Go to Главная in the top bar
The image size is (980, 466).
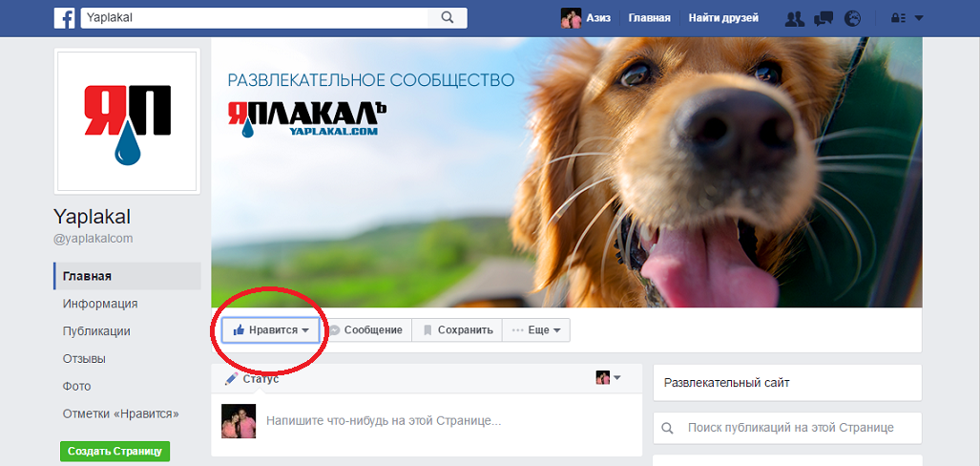650,18
